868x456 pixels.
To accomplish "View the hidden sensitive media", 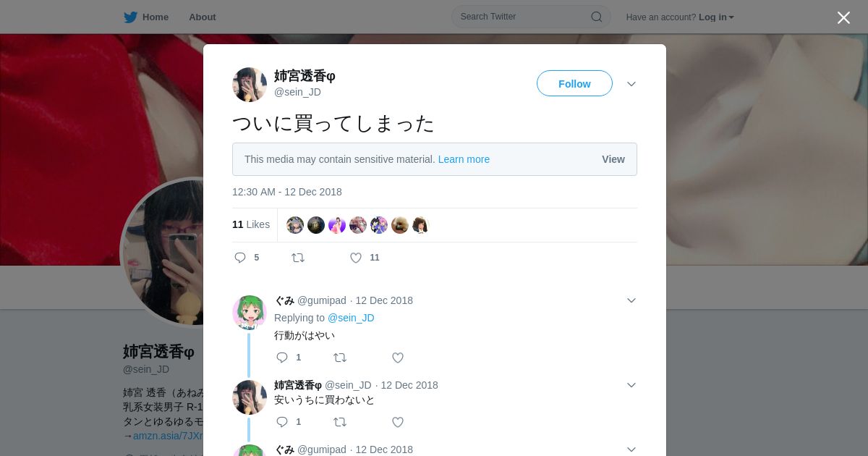I will point(613,159).
